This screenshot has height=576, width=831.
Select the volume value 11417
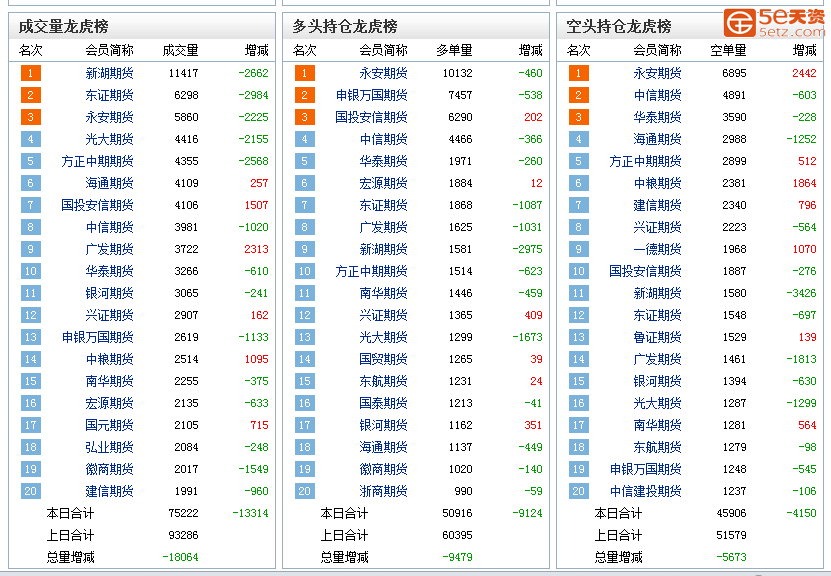pos(183,73)
